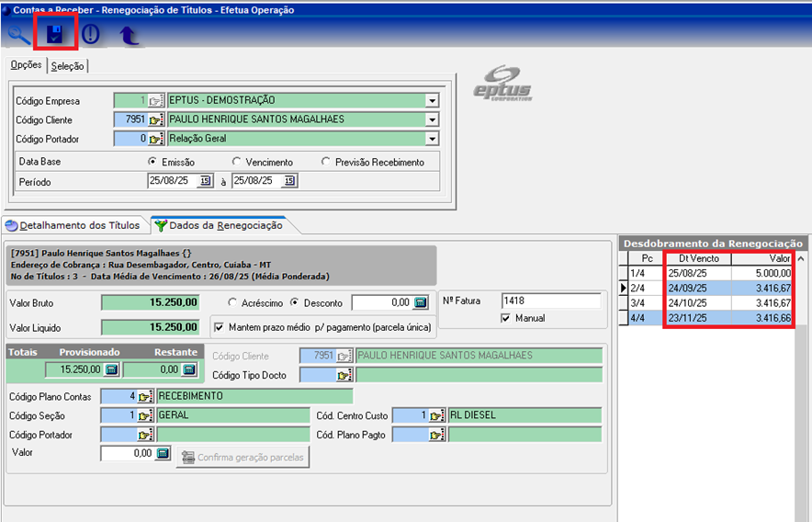Expand the EPTUS - DEMONSTRAÇÃO company dropdown
The height and width of the screenshot is (522, 812).
[x=432, y=100]
